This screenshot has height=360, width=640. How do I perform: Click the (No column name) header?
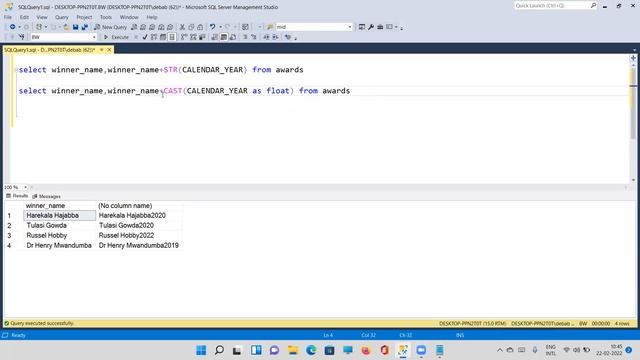tap(139, 206)
